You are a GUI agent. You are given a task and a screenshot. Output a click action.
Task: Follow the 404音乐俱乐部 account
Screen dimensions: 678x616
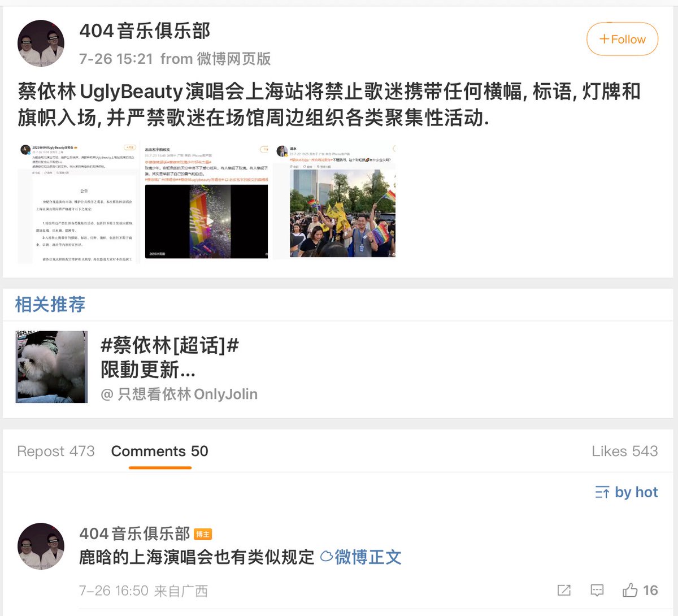[x=622, y=39]
